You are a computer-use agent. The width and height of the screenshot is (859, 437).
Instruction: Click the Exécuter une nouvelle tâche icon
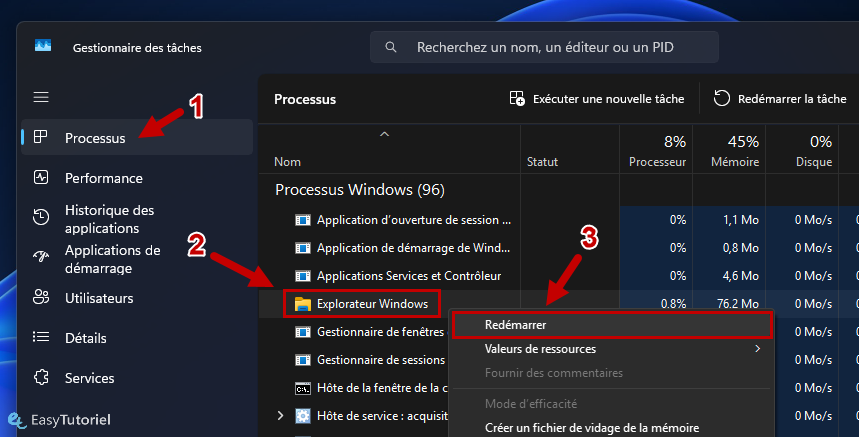(x=517, y=98)
